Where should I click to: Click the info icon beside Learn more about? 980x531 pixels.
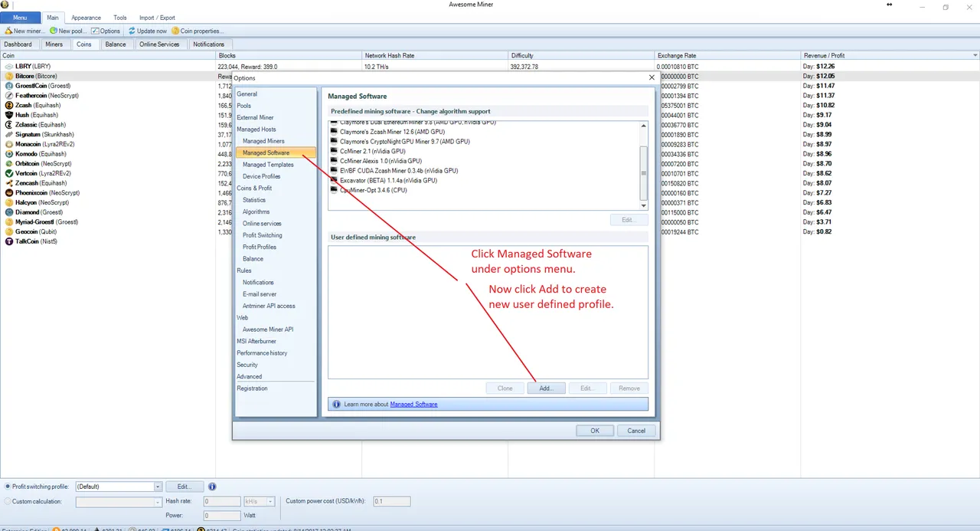(x=337, y=404)
